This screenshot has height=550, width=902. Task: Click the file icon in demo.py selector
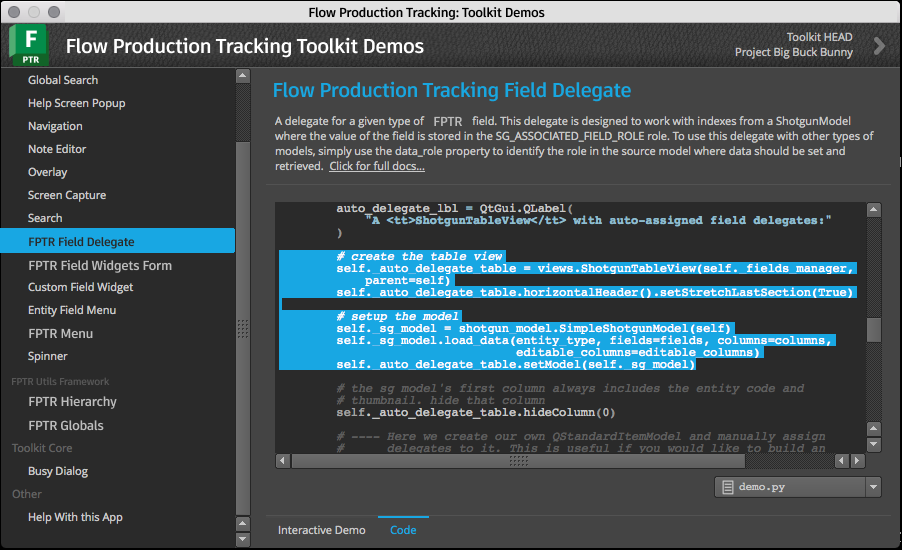[x=728, y=487]
